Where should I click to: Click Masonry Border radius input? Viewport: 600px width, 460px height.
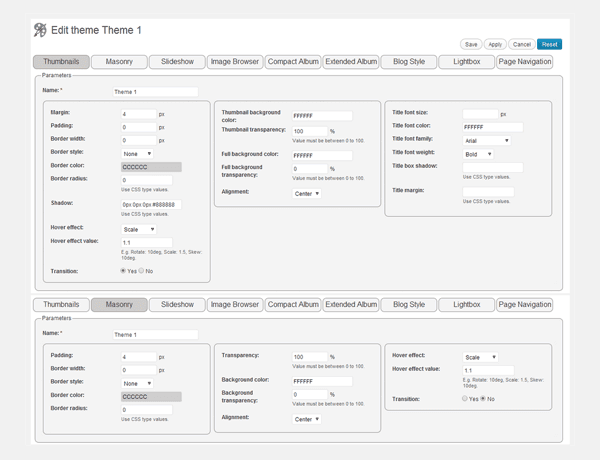coord(147,410)
